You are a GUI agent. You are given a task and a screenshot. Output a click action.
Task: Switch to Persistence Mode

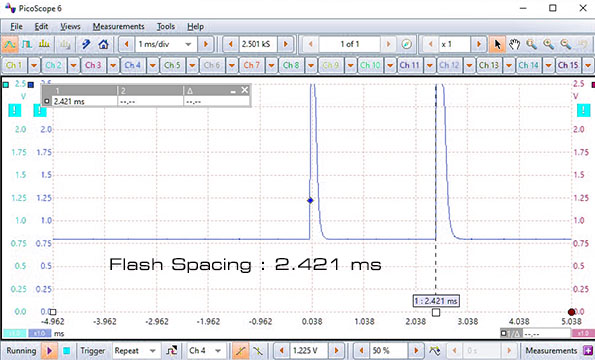click(x=27, y=44)
